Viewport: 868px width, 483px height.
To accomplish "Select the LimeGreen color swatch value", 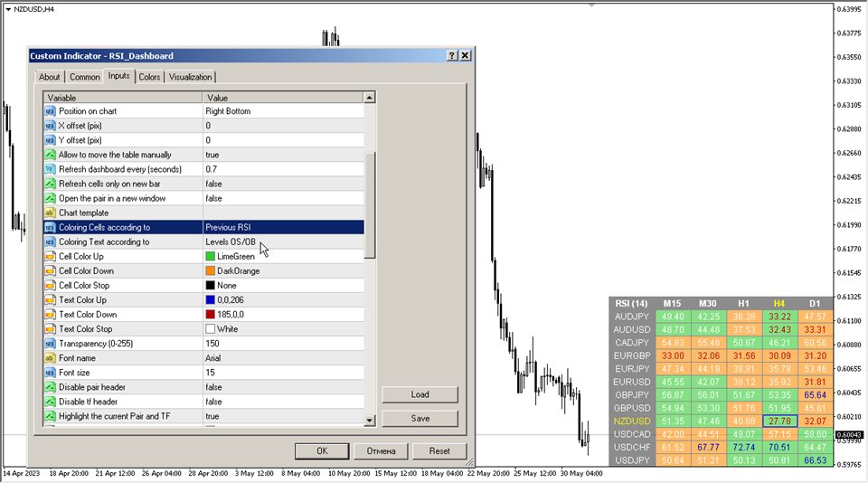I will (x=211, y=257).
